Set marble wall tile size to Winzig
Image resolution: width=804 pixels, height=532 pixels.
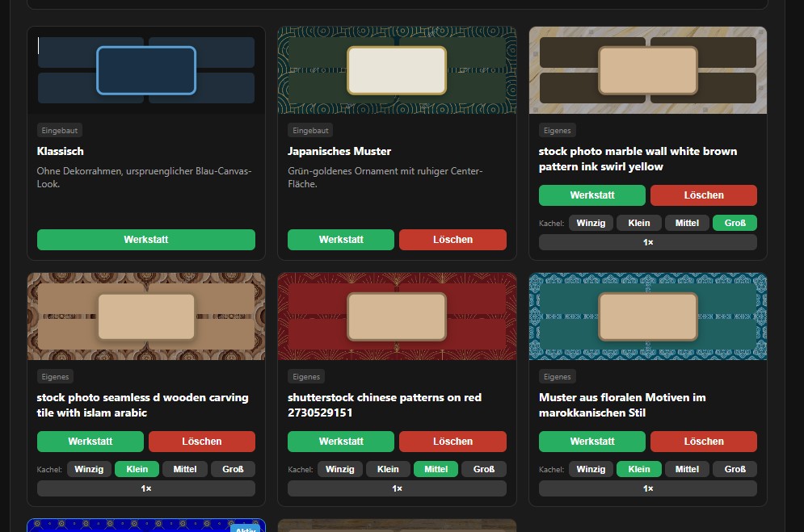(x=591, y=224)
